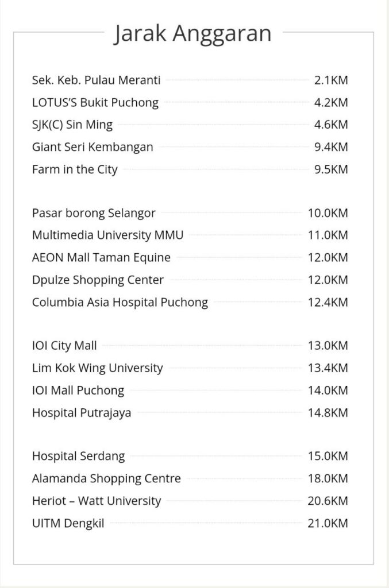Click UITM Dengkil location

coord(68,523)
